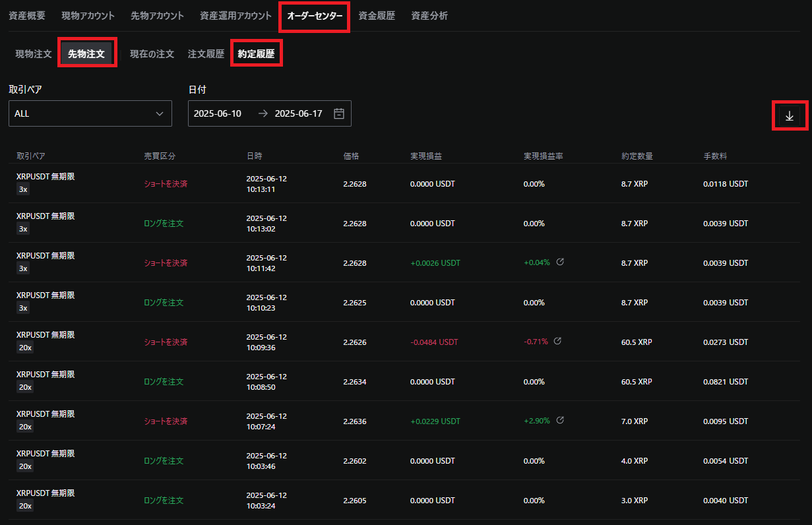This screenshot has width=812, height=525.
Task: Click the timestamp 2025-06-12 10:09:36
Action: [266, 342]
